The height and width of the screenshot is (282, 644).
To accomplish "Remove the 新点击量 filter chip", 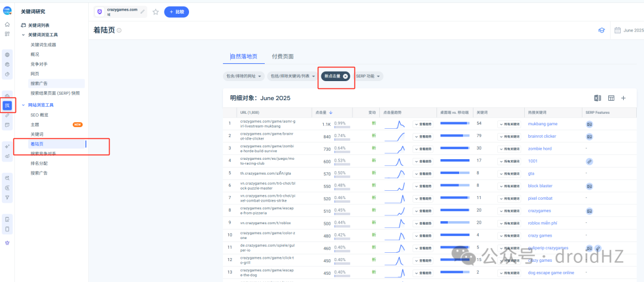I will coord(345,76).
